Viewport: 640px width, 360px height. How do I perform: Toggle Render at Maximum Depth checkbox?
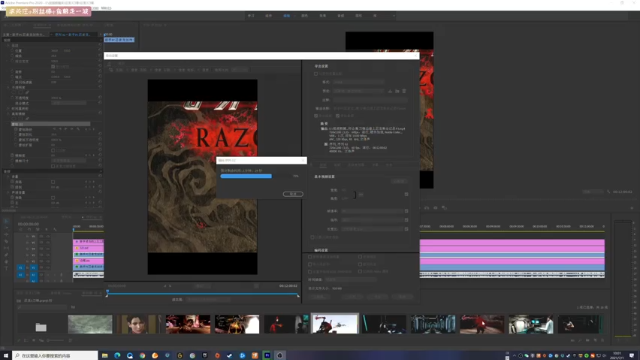312,237
